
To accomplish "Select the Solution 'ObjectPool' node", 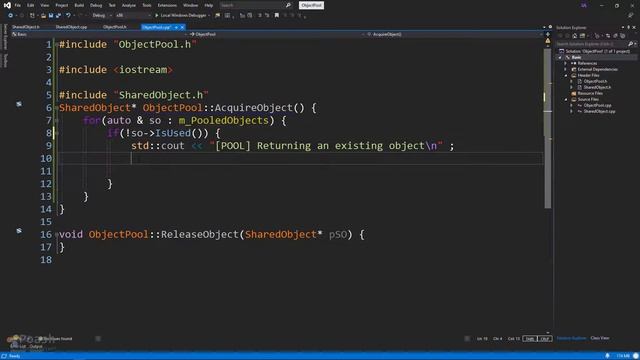I will coord(598,51).
